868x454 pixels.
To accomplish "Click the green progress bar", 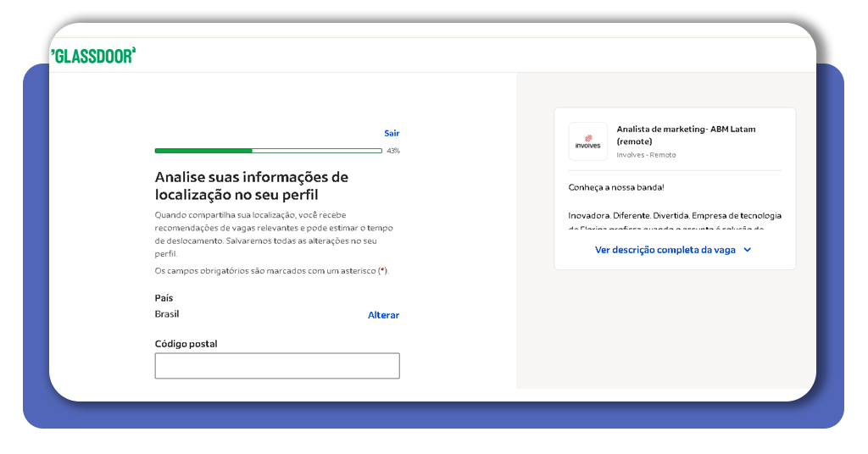I will [x=203, y=151].
